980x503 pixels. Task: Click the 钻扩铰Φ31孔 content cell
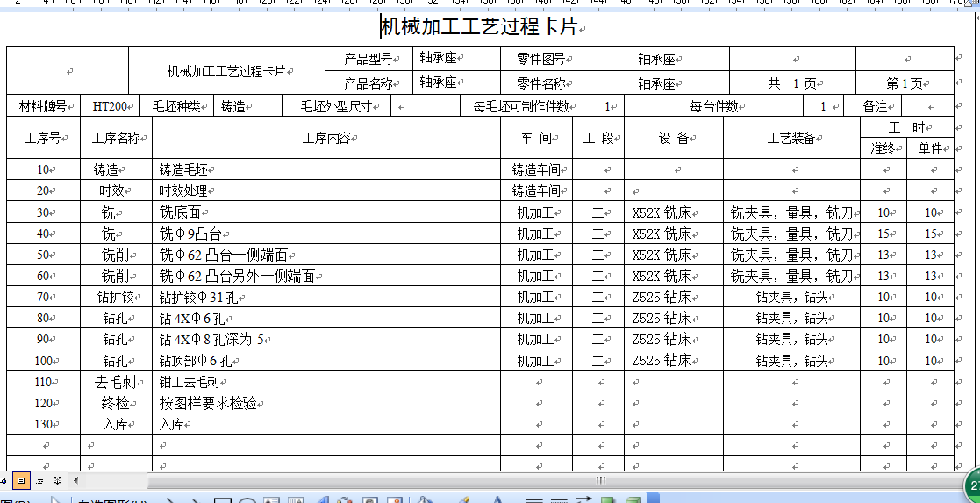coord(326,298)
